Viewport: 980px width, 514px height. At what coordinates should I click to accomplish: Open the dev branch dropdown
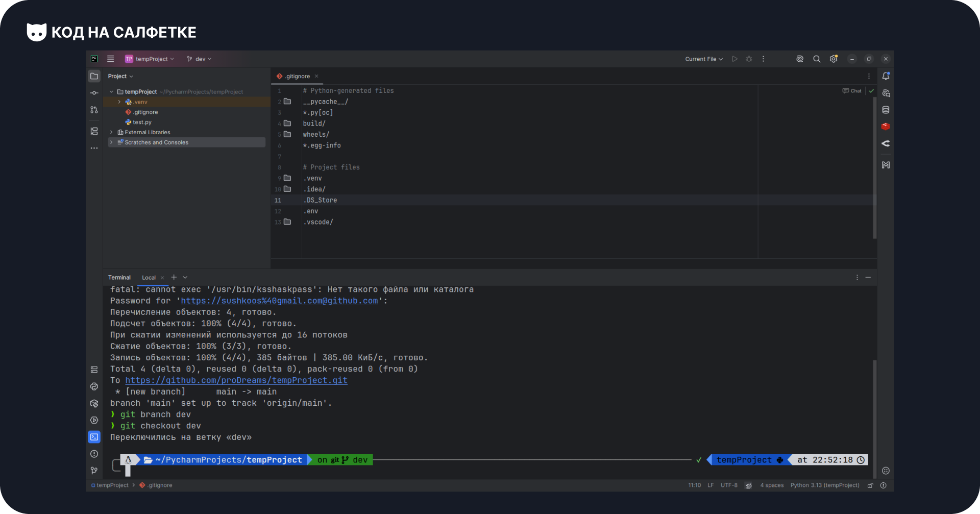(x=199, y=59)
